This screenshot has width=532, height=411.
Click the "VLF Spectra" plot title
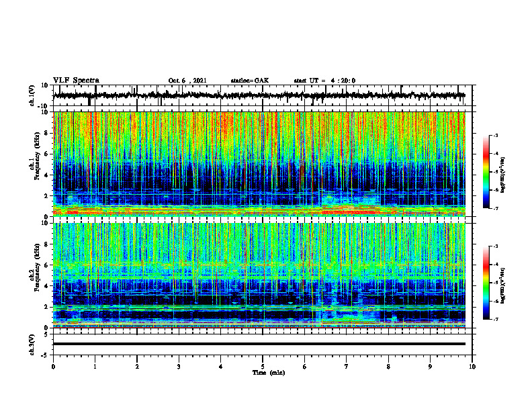76,81
